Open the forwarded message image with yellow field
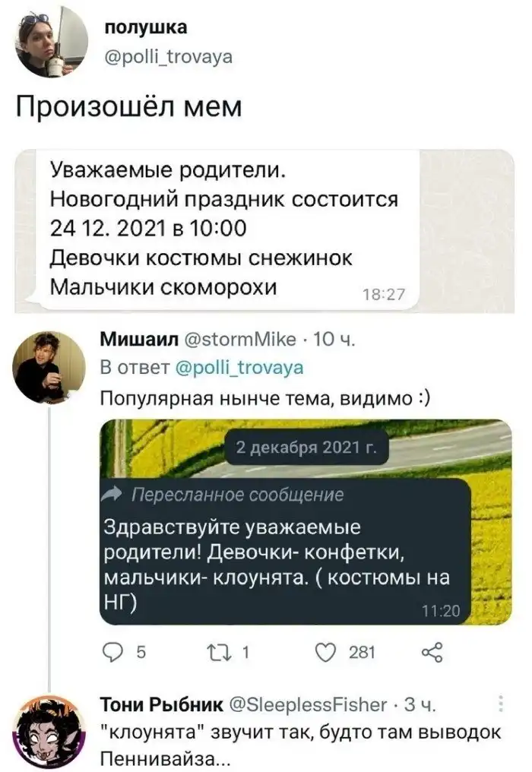The height and width of the screenshot is (772, 532). [306, 521]
